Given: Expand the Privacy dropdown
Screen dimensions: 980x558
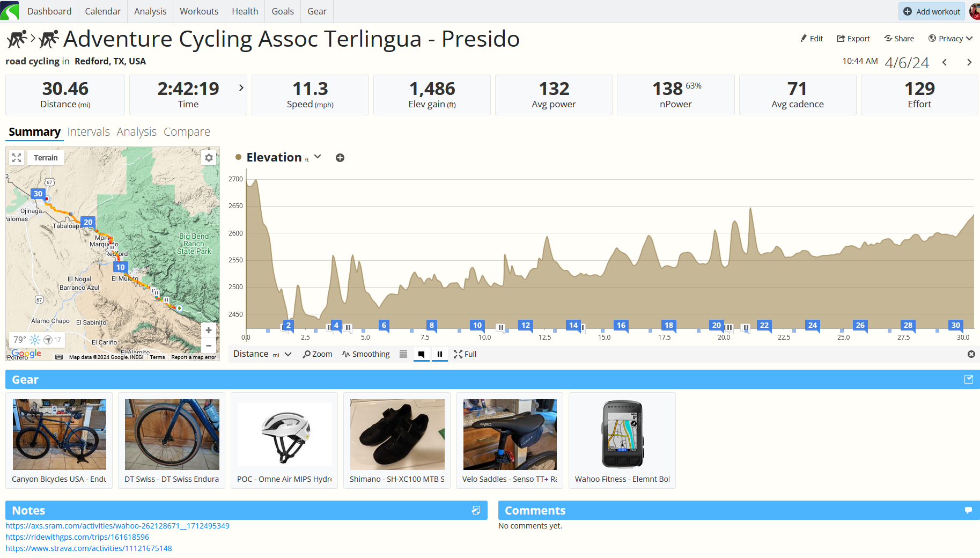Looking at the screenshot, I should click(950, 39).
